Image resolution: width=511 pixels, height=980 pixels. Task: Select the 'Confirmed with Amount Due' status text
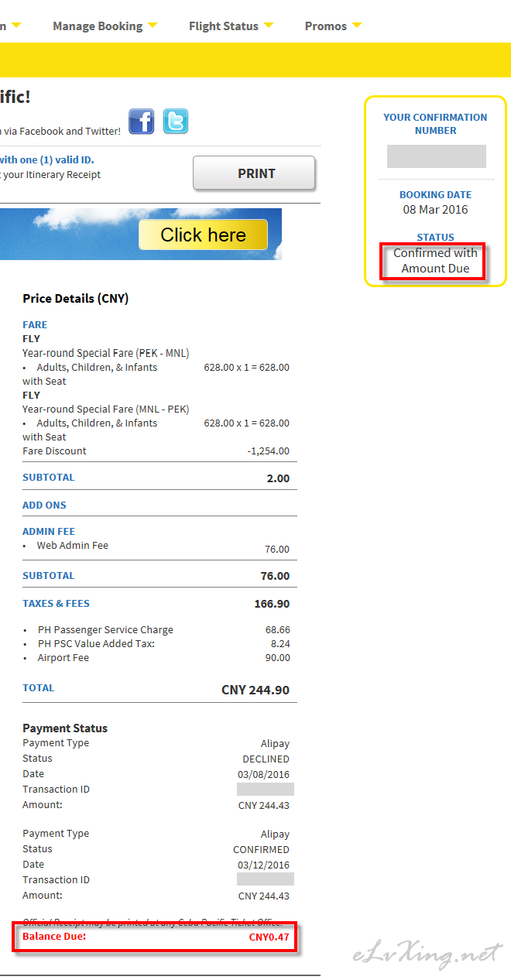pos(435,261)
